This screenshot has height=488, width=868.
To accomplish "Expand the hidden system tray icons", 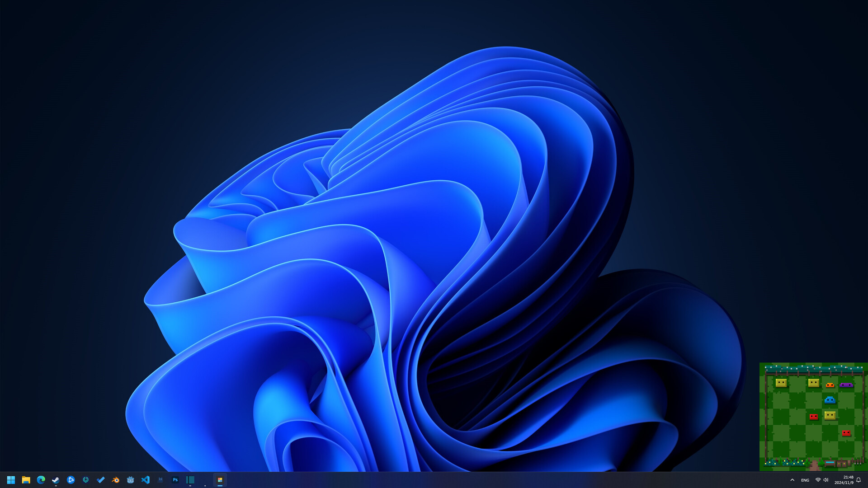I will 792,480.
